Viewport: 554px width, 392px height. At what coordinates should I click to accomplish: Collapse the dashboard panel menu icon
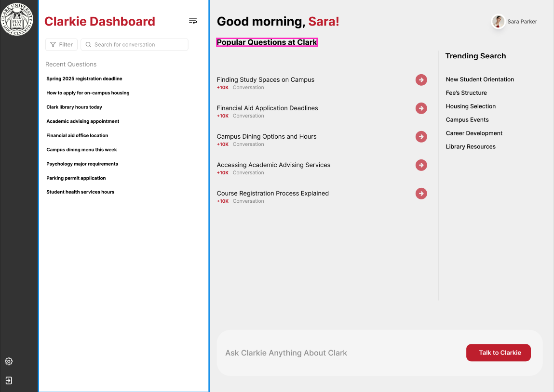pos(193,21)
